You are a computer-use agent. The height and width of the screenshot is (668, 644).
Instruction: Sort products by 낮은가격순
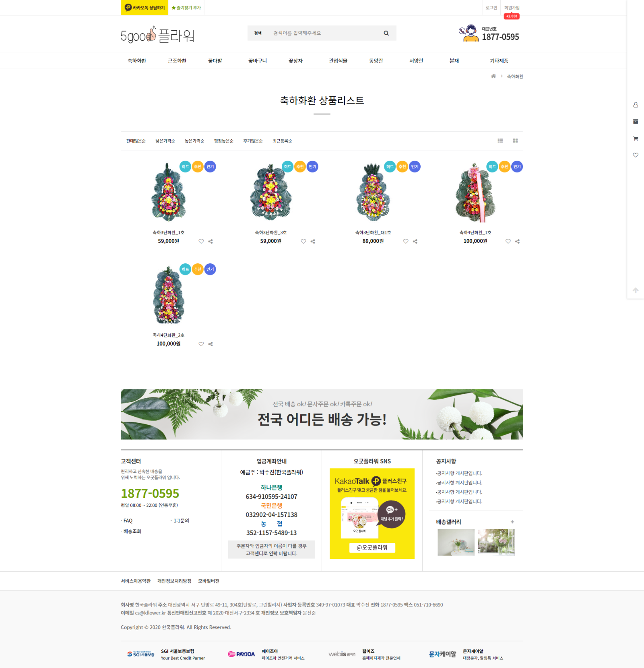[x=165, y=141]
